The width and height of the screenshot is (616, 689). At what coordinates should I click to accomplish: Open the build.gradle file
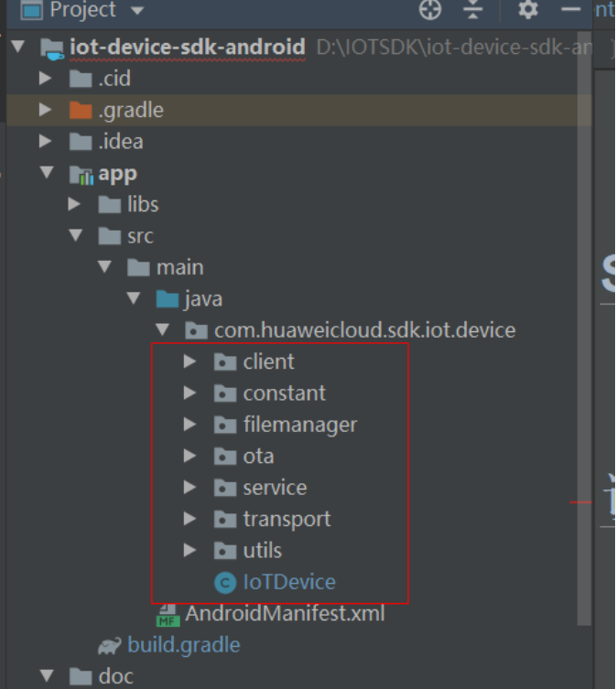tap(183, 645)
